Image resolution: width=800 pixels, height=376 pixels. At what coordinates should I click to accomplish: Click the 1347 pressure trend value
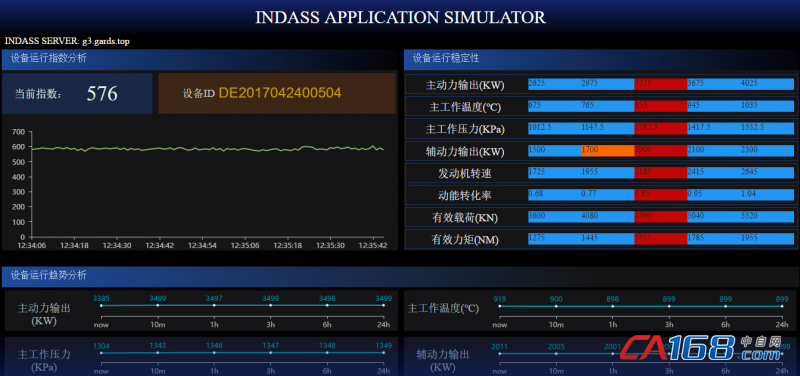pos(270,345)
